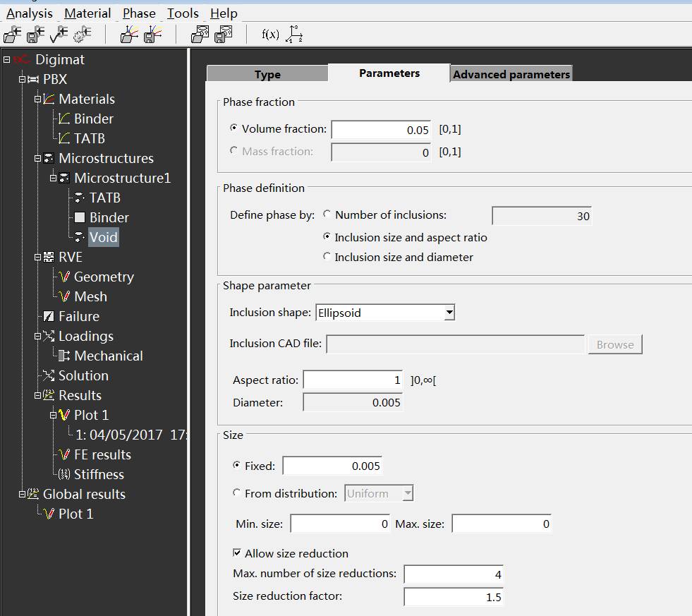Screen dimensions: 692x616
Task: Collapse the Global results tree node
Action: (x=22, y=494)
